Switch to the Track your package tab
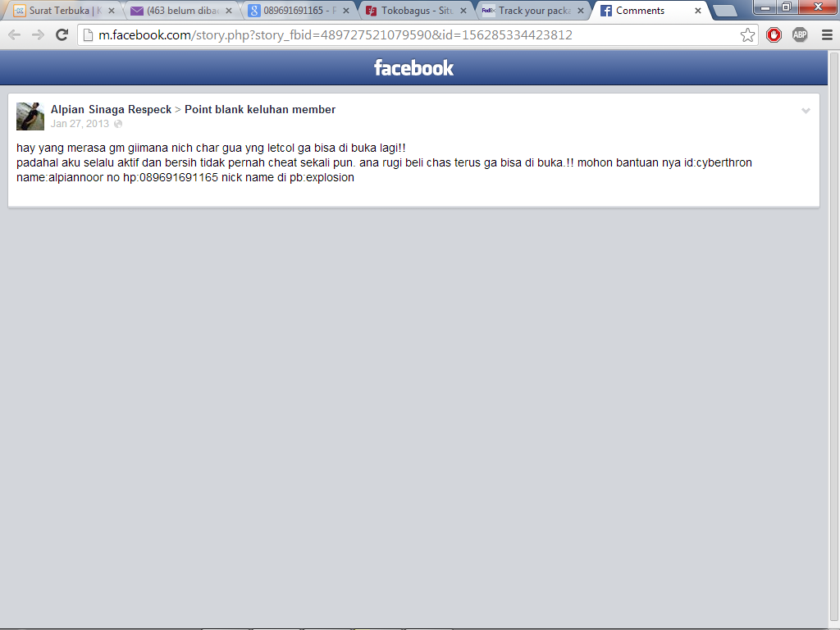 pyautogui.click(x=533, y=11)
